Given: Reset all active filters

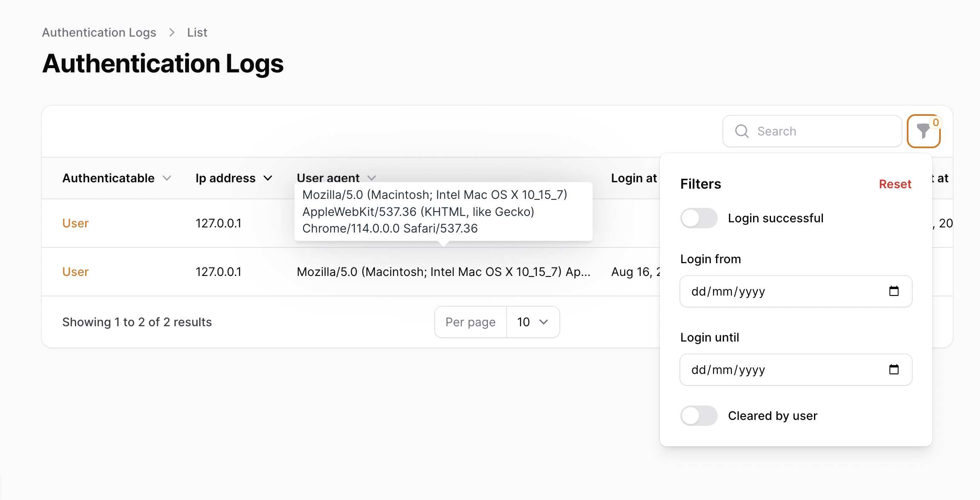Looking at the screenshot, I should click(895, 184).
